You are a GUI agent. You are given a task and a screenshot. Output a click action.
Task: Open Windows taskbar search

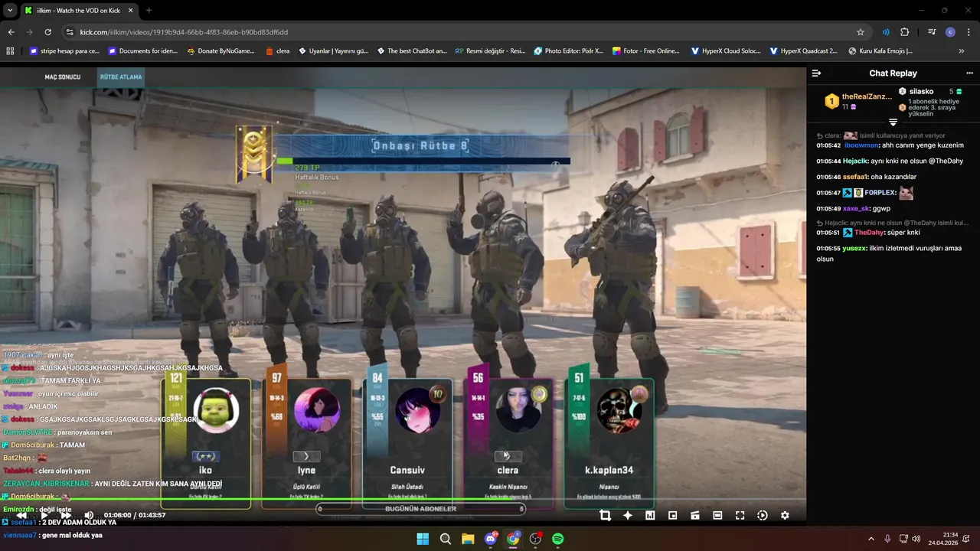coord(446,539)
